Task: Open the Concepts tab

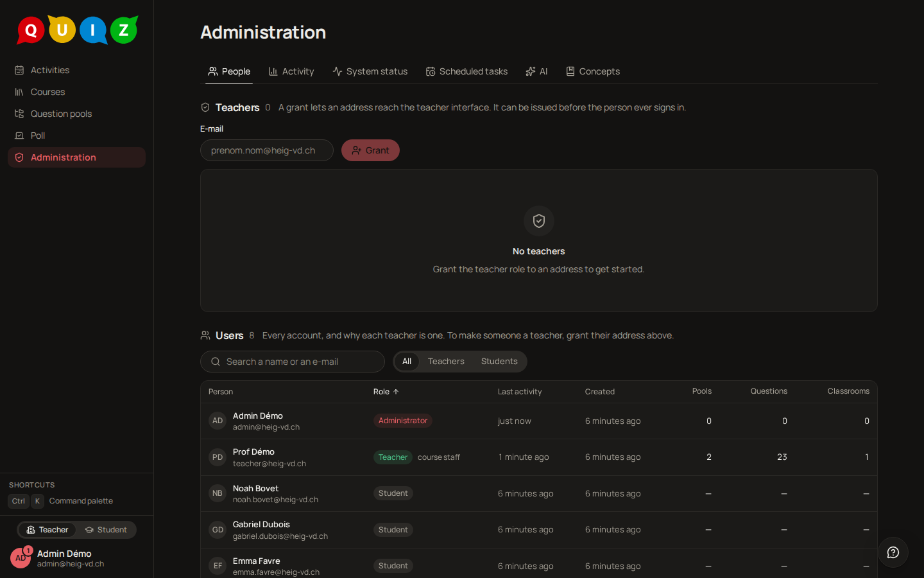Action: click(x=593, y=71)
